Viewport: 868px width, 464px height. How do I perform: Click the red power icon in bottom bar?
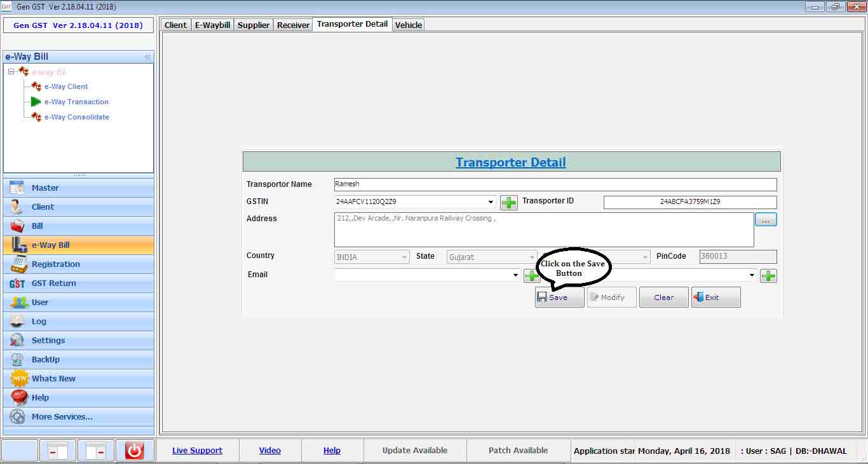pos(134,451)
